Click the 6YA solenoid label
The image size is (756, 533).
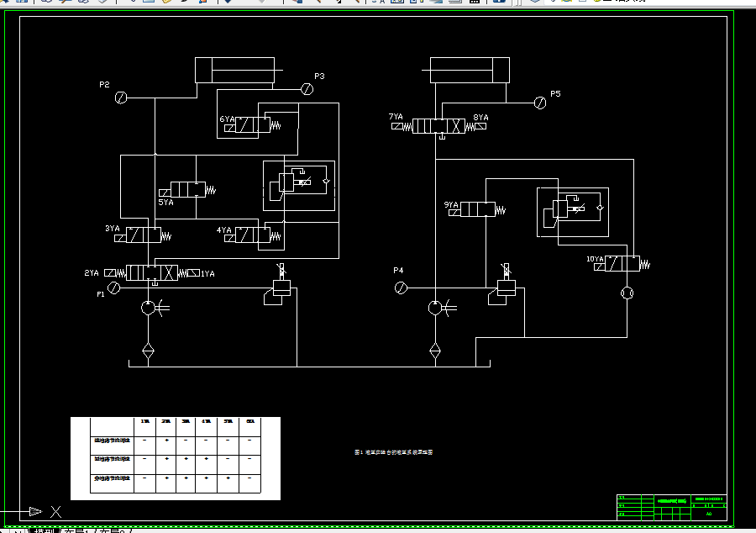click(227, 119)
